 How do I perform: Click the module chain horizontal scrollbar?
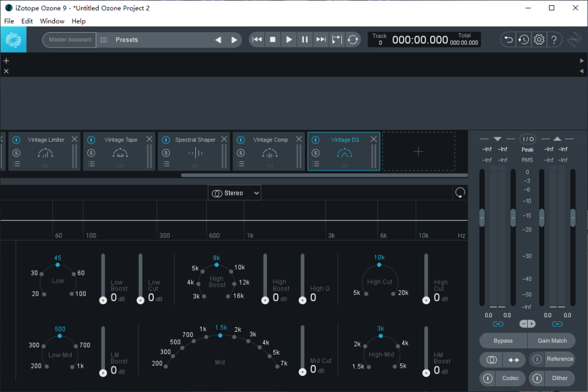(324, 175)
